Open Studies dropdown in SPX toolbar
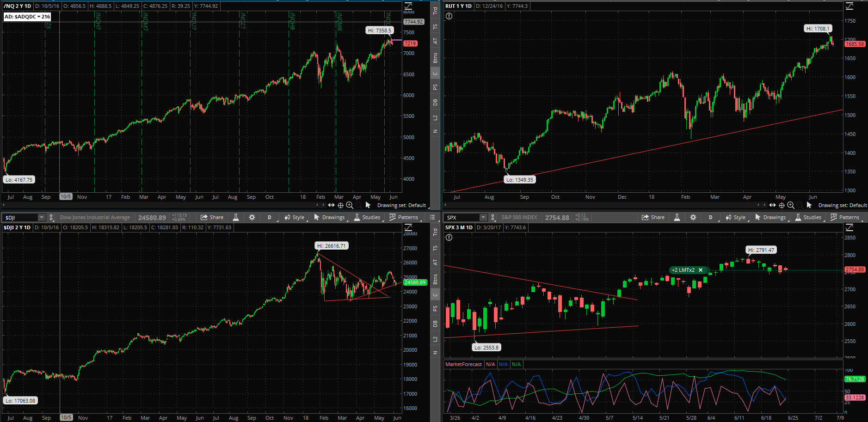868x422 pixels. coord(808,217)
